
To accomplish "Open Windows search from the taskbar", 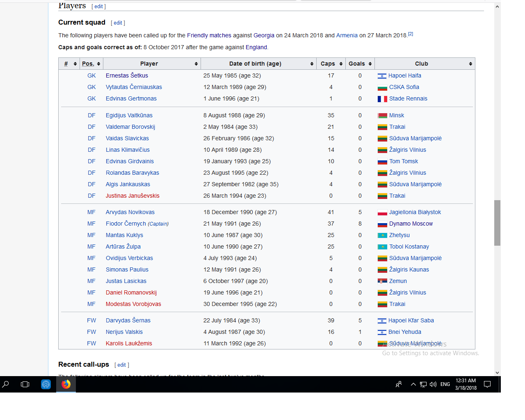I will point(6,384).
